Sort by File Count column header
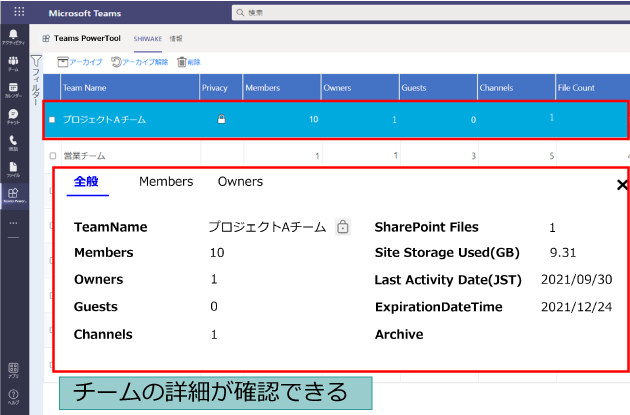The image size is (630, 415). click(x=593, y=87)
